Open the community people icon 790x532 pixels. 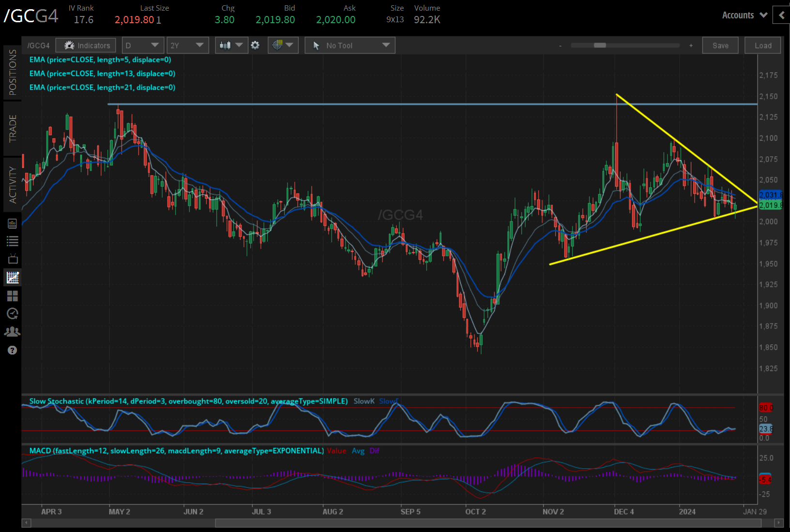[13, 332]
